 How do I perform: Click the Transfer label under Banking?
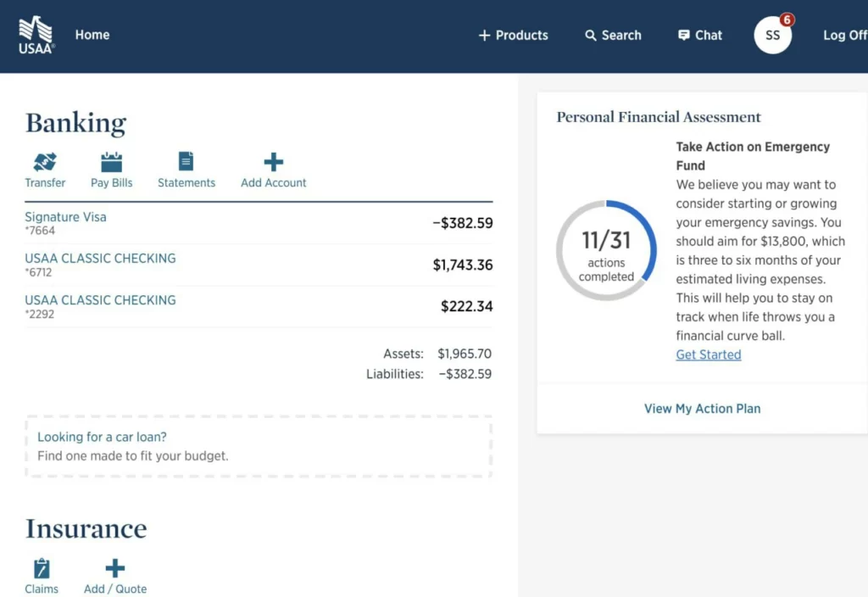coord(45,183)
